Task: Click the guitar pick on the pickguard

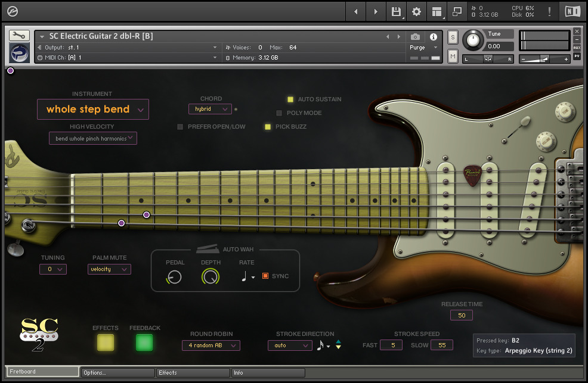Action: coord(472,175)
